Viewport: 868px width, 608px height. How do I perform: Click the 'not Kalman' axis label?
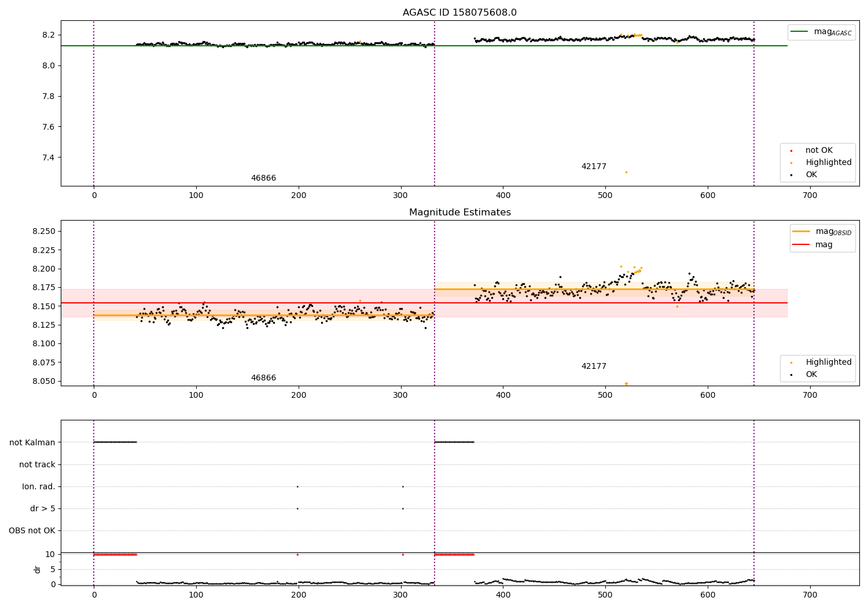[32, 442]
